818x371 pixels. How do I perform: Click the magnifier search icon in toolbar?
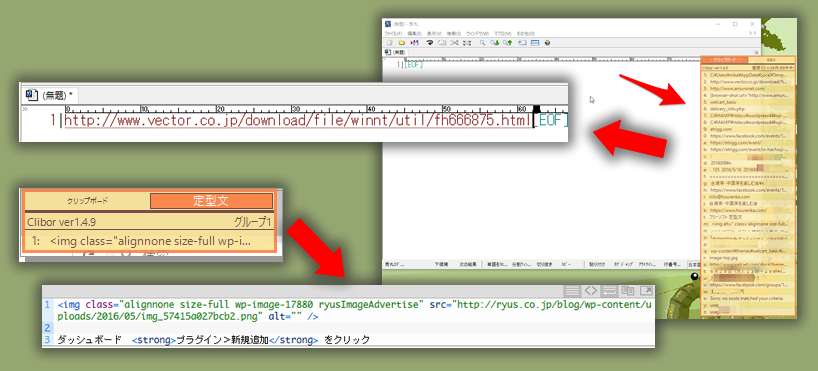[x=483, y=43]
